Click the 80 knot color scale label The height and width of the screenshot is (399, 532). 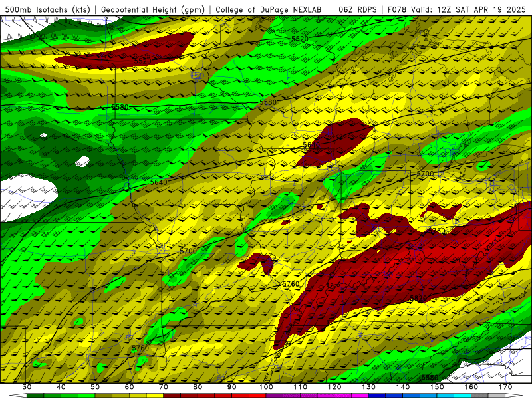coord(198,387)
